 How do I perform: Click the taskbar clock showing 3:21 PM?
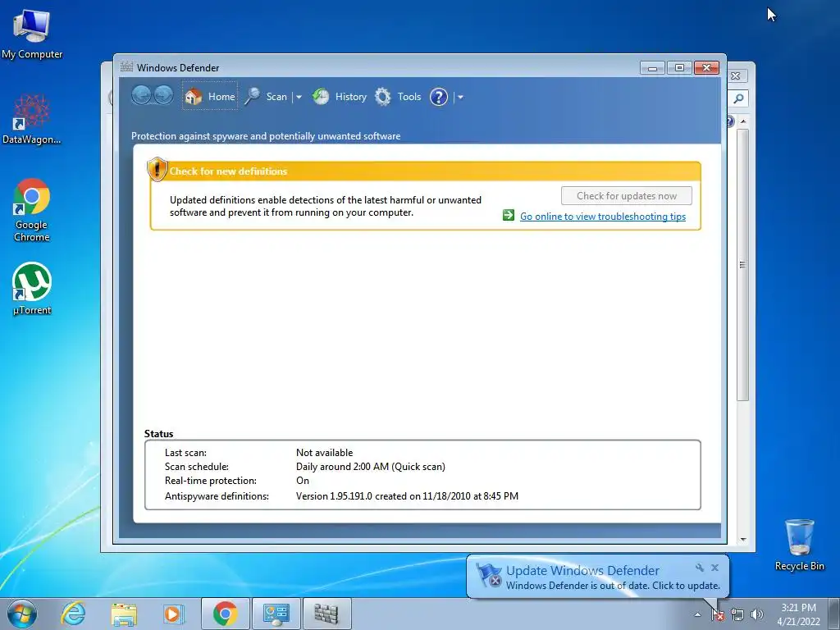click(798, 614)
